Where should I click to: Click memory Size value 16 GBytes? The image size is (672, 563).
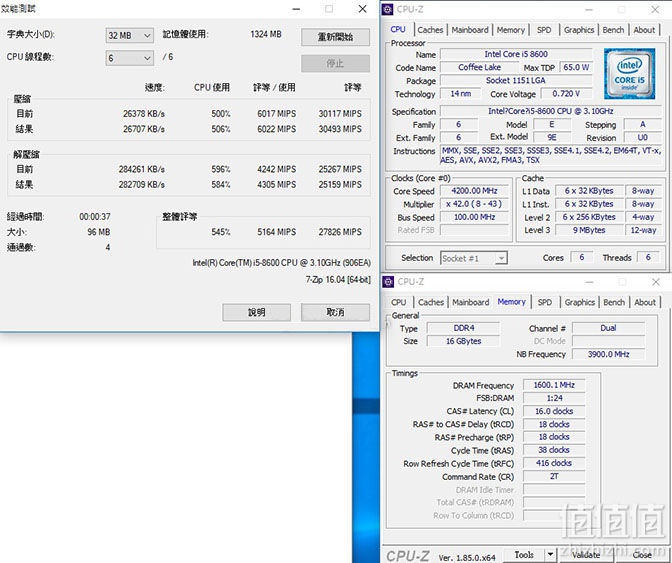point(464,341)
